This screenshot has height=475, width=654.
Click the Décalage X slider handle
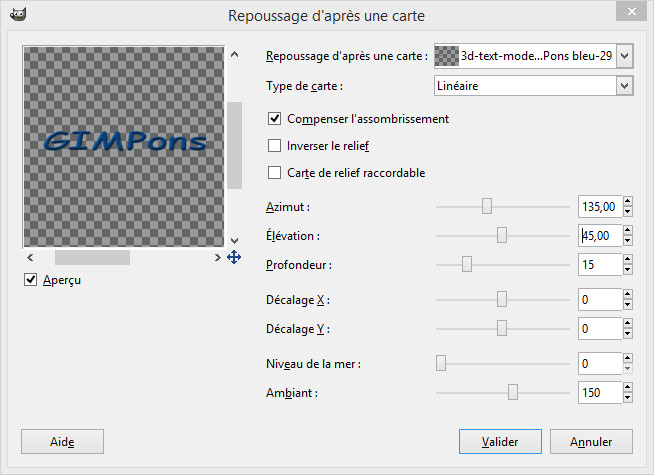(502, 299)
